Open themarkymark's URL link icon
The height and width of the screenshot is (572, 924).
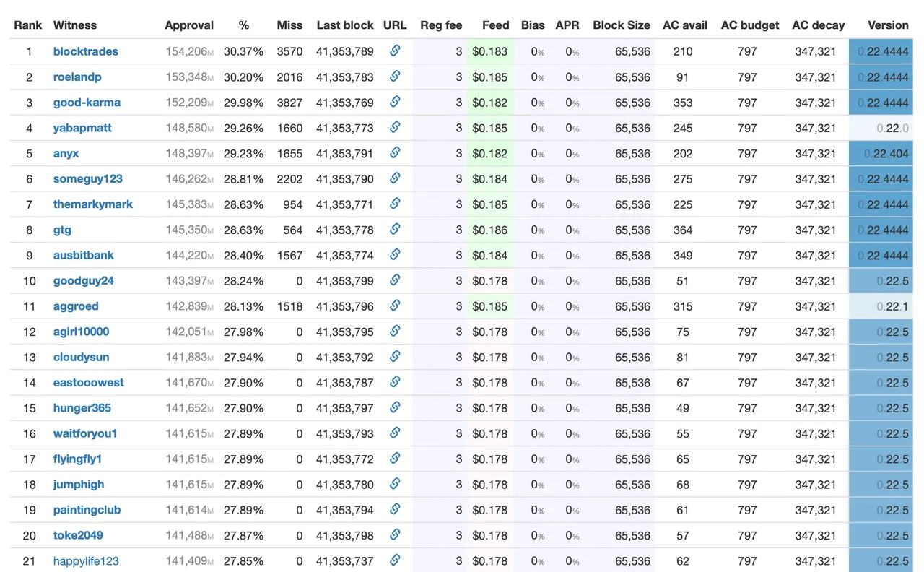click(x=395, y=204)
